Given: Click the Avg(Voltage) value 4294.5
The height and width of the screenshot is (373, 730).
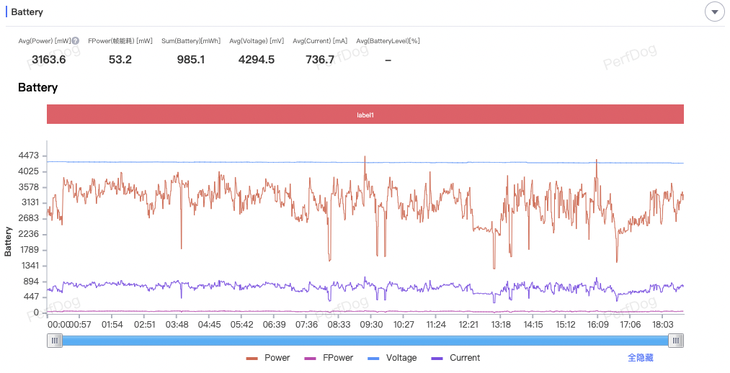Looking at the screenshot, I should click(x=256, y=60).
